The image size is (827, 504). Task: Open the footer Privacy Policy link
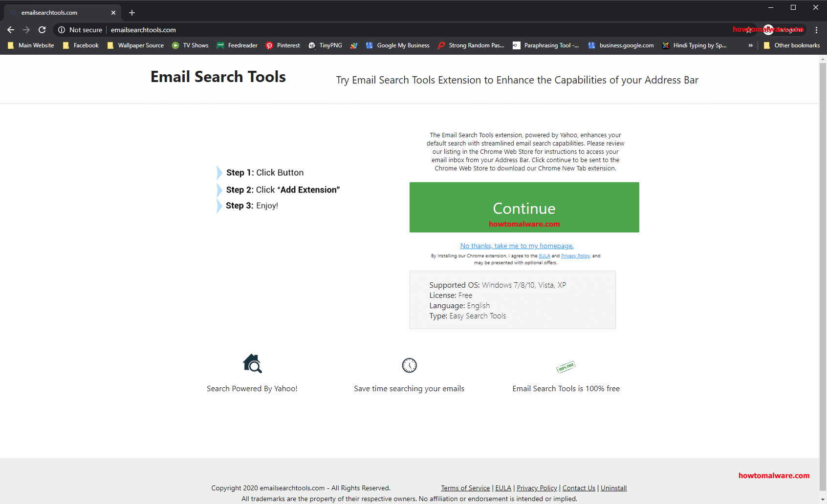click(537, 488)
